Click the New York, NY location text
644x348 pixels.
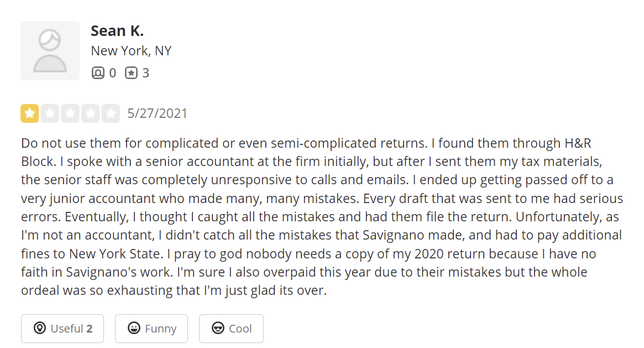pos(131,51)
